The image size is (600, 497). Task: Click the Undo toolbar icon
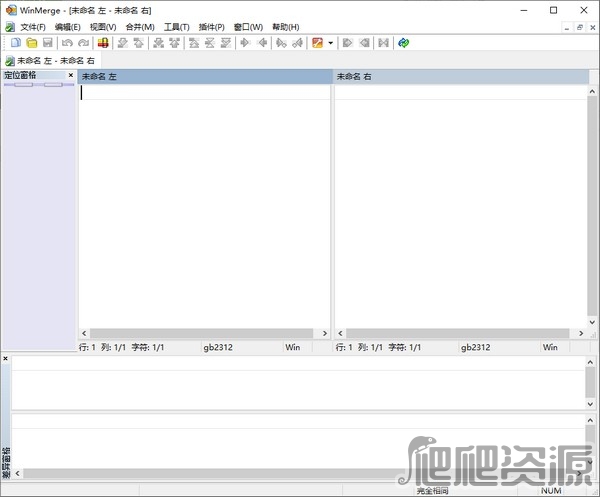(x=67, y=43)
